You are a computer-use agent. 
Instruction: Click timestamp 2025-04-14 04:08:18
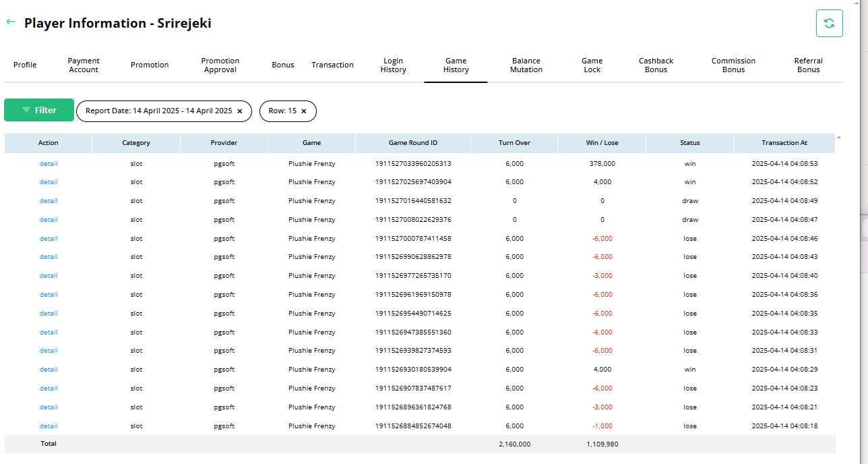click(784, 426)
